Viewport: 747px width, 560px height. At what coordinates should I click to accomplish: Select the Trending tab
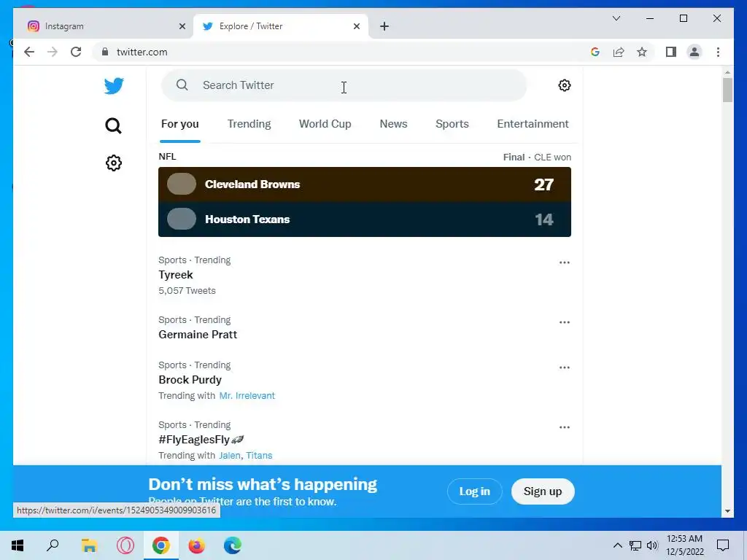(249, 124)
